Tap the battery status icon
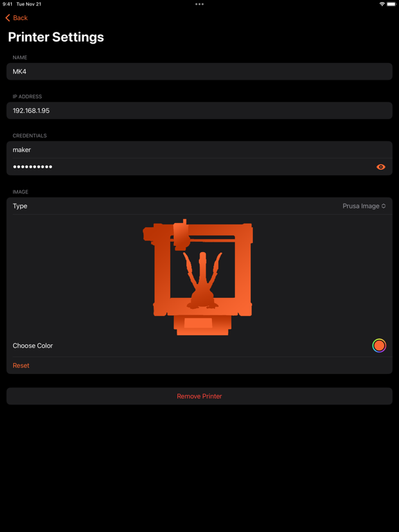 tap(391, 4)
